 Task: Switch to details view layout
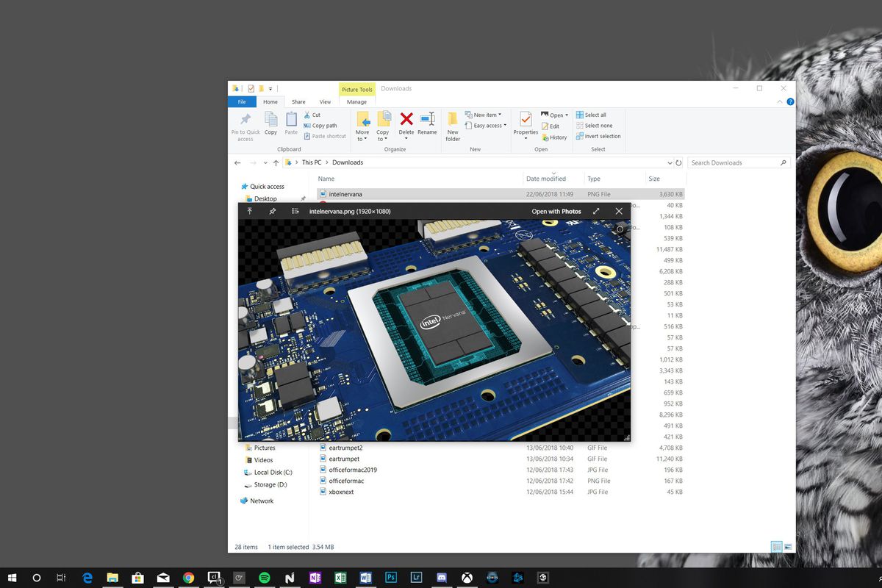tap(776, 547)
